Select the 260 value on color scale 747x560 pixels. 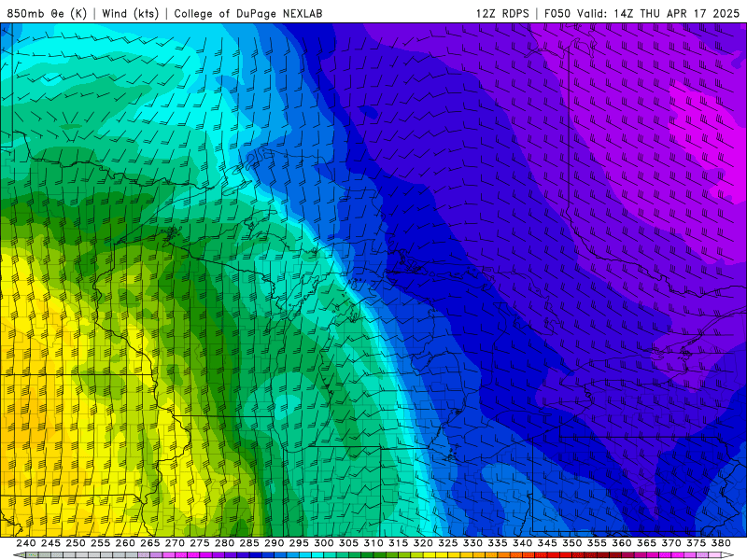click(125, 543)
